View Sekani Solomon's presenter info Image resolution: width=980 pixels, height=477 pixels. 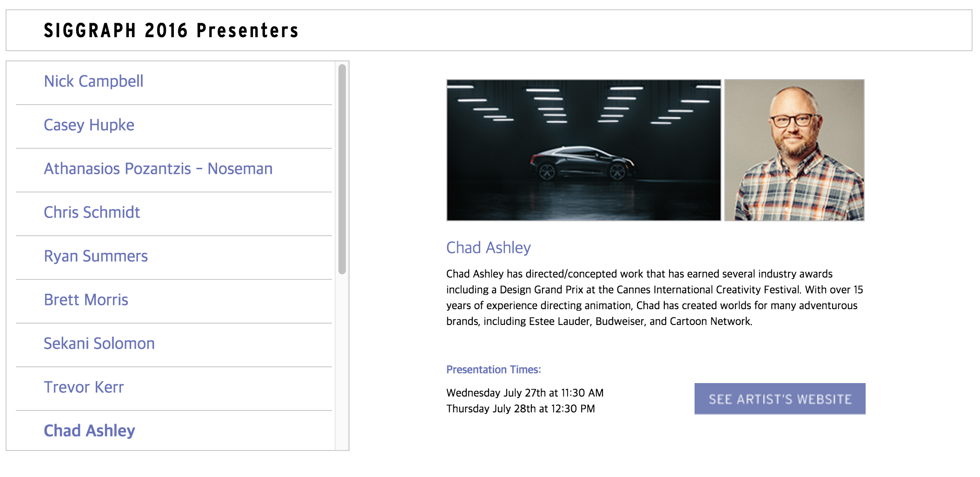click(x=99, y=344)
